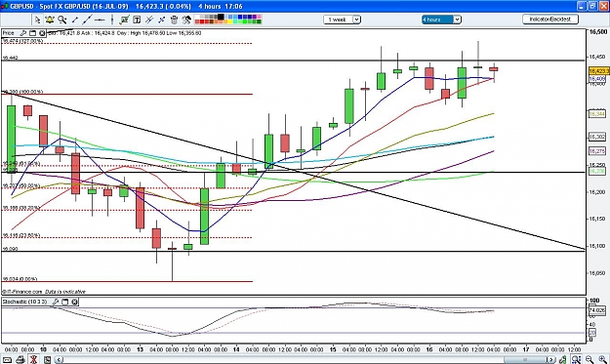Select the text annotation tool
Screen dimensions: 610x364
pos(137,20)
